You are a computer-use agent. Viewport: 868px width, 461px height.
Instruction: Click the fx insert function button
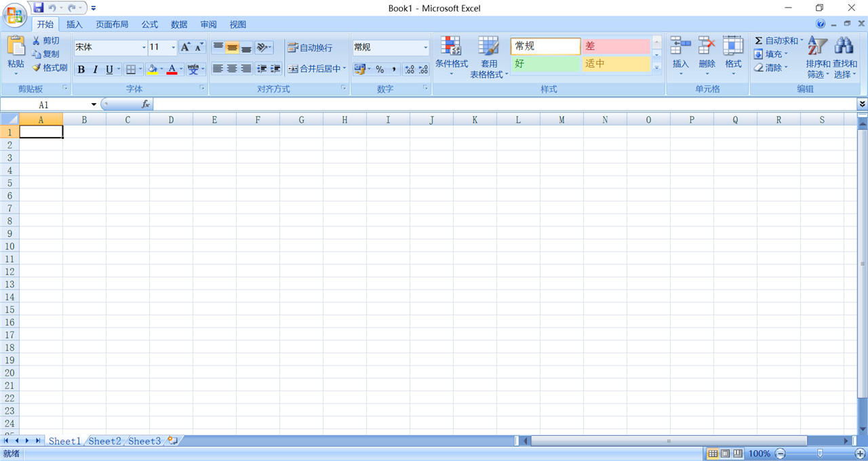pos(146,104)
